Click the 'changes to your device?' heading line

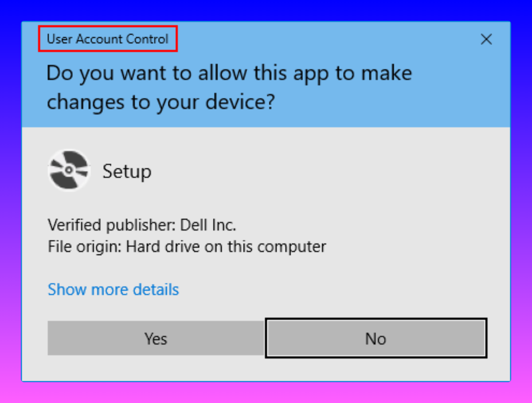pyautogui.click(x=160, y=102)
